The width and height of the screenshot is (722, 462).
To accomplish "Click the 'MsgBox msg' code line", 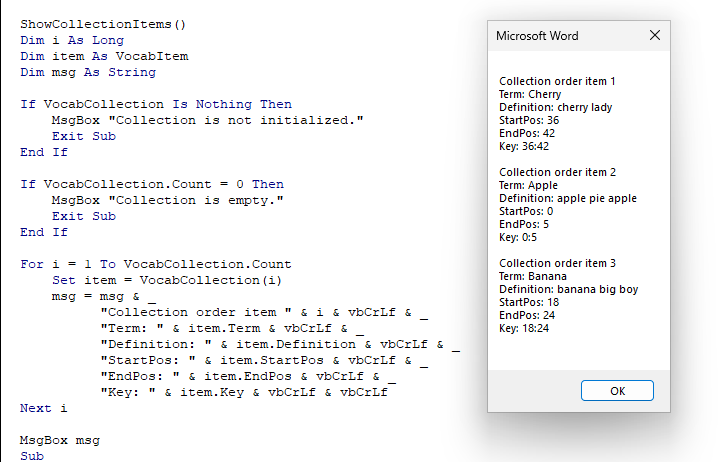I will (60, 440).
